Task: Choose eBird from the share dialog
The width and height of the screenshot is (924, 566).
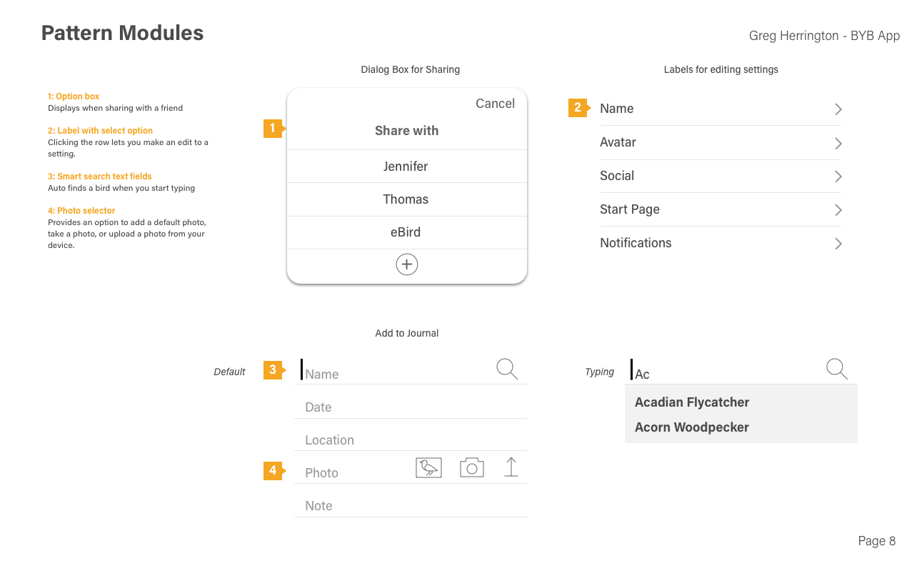Action: coord(406,232)
